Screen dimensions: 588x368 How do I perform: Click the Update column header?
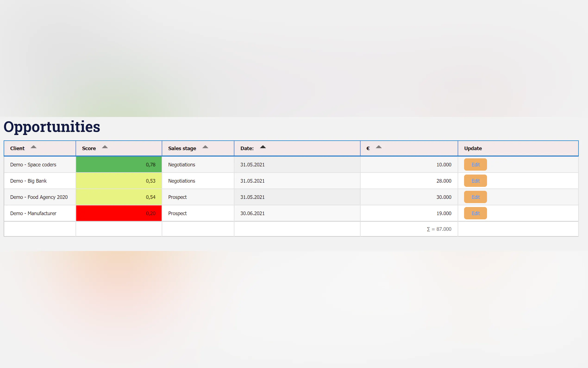pos(473,148)
